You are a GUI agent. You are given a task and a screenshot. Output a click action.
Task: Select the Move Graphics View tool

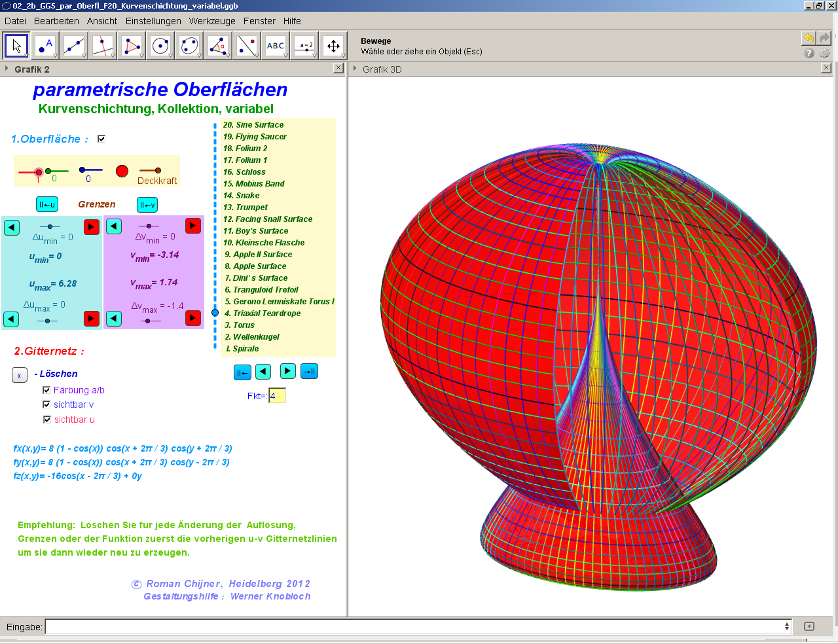tap(333, 46)
